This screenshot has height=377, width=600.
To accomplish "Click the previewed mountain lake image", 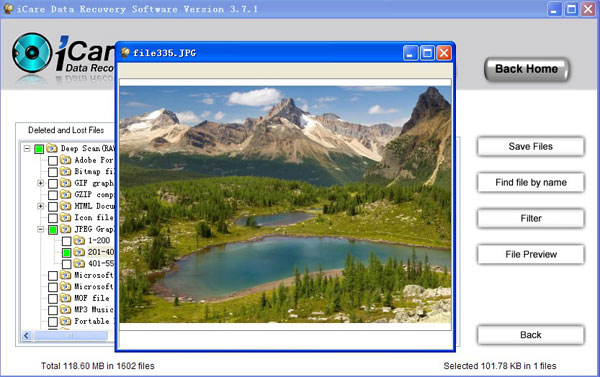I will click(285, 204).
